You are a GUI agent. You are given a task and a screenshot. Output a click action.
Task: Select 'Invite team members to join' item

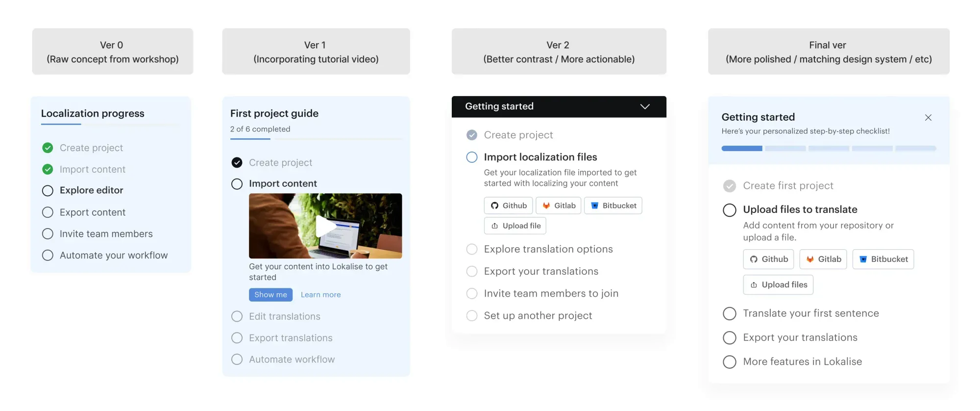(x=551, y=293)
